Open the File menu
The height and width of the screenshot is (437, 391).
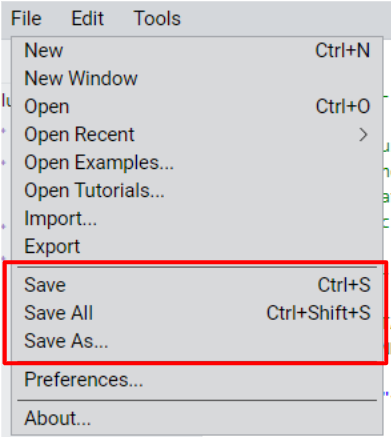(x=26, y=18)
